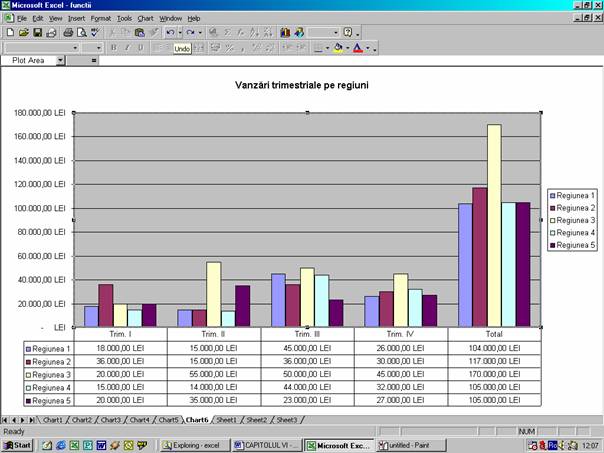Open the Chart menu
The height and width of the screenshot is (453, 604).
(x=146, y=18)
